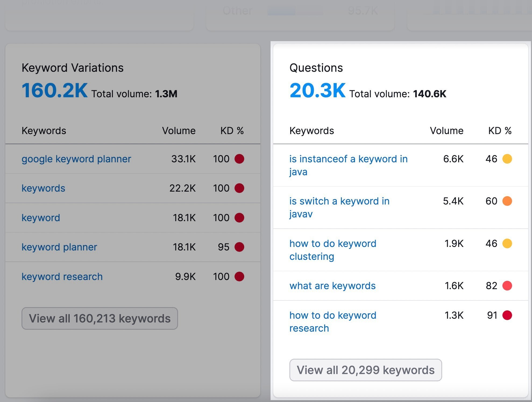View all 20,299 keywords button
This screenshot has width=532, height=402.
pos(366,370)
